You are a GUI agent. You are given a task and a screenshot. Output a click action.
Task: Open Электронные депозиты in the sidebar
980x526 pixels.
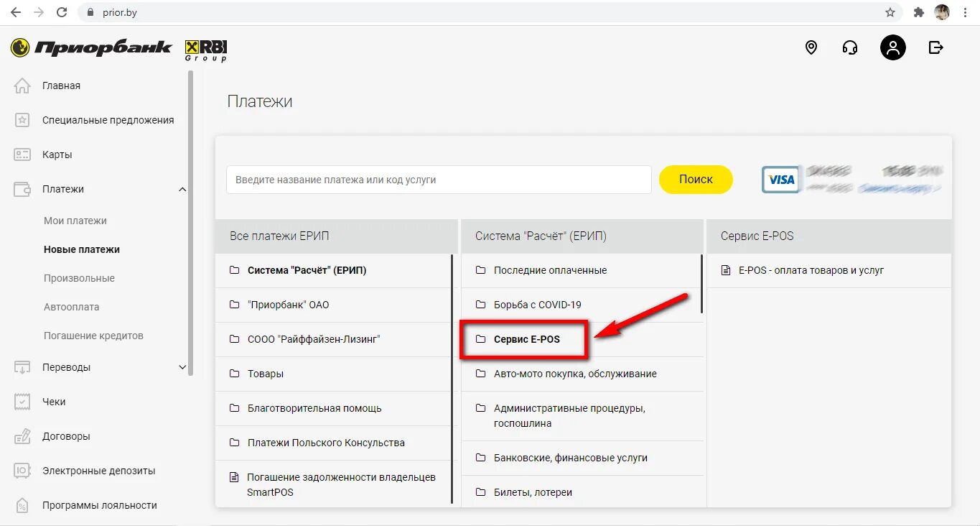click(x=98, y=471)
